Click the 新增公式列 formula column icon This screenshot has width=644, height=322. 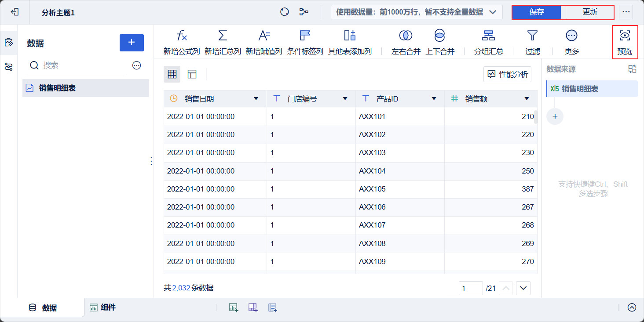click(182, 36)
